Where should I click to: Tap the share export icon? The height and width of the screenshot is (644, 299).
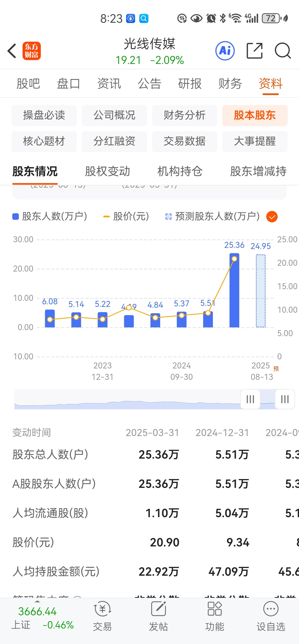254,51
